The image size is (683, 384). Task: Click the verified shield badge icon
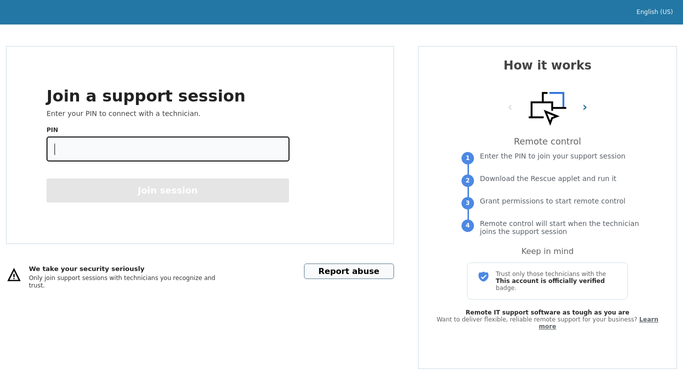click(484, 276)
